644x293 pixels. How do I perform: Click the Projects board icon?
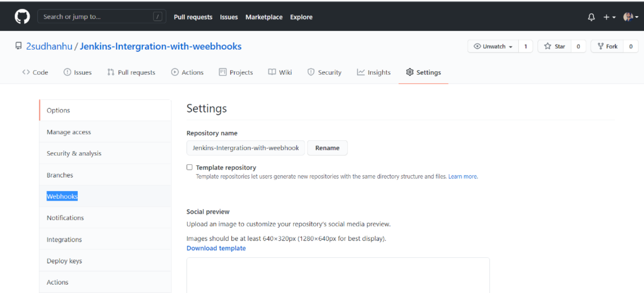[x=223, y=72]
